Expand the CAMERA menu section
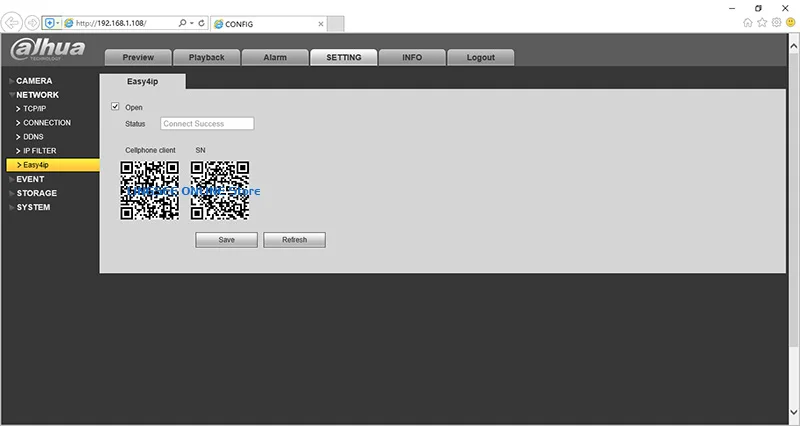The image size is (800, 426). (x=34, y=81)
